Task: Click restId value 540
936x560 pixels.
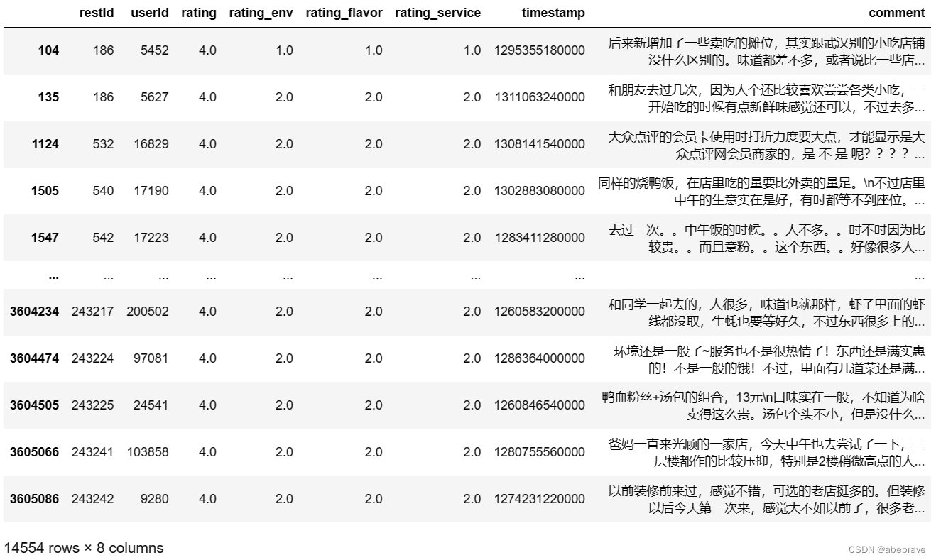Action: click(103, 191)
